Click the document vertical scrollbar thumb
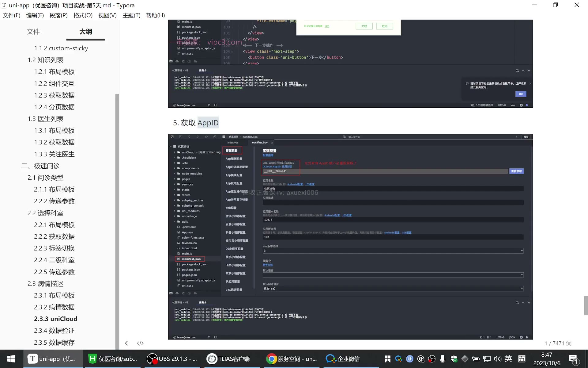Screen dimensions: 588x368 586,305
